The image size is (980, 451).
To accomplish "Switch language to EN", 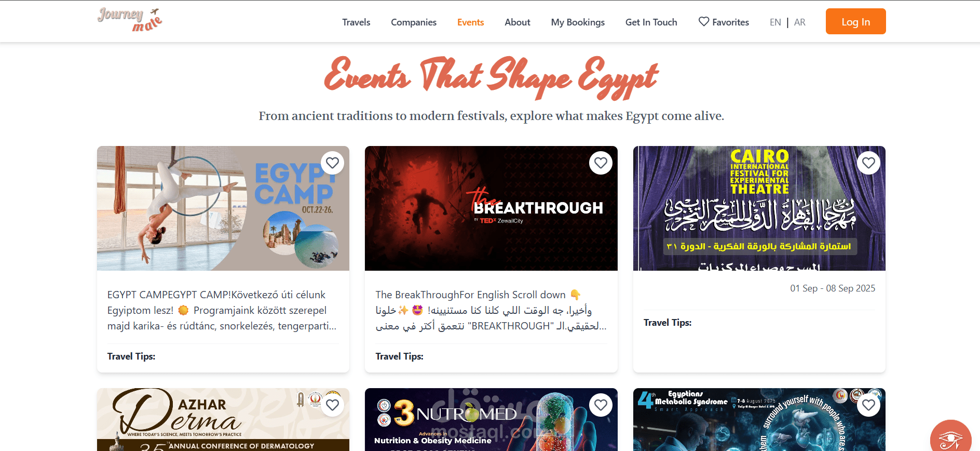I will (775, 22).
